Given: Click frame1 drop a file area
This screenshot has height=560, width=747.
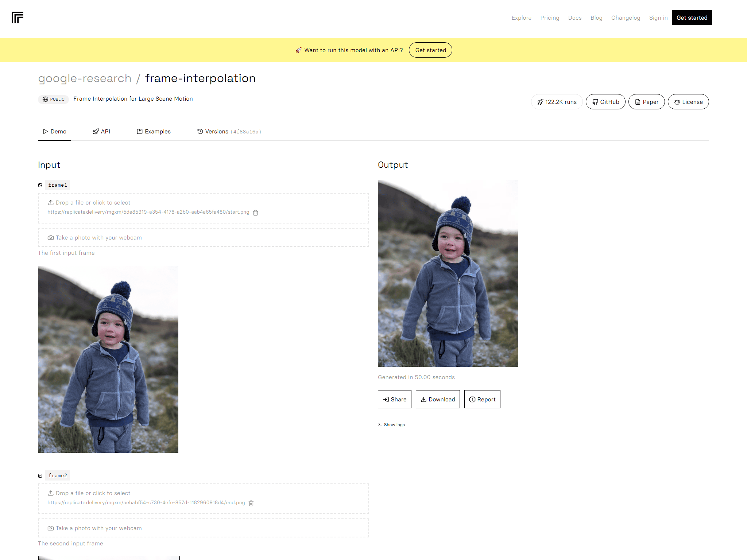Looking at the screenshot, I should point(203,208).
